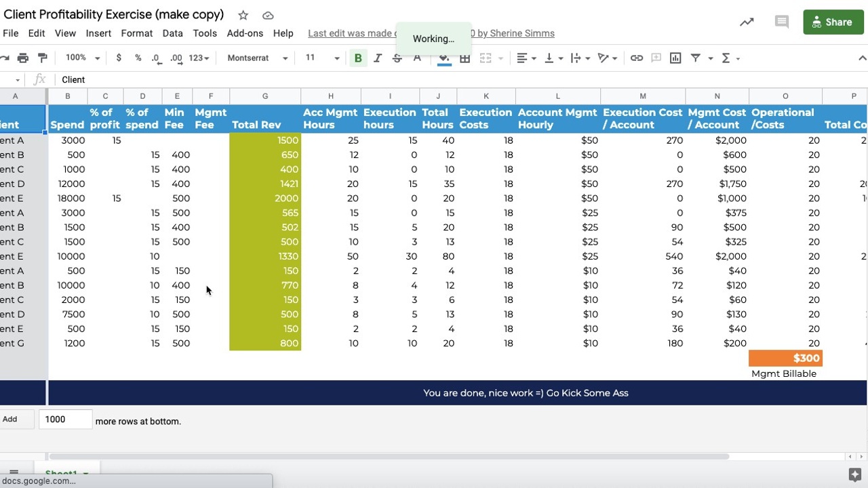Open the comment history icon
Screen dimensions: 868x488
point(781,22)
